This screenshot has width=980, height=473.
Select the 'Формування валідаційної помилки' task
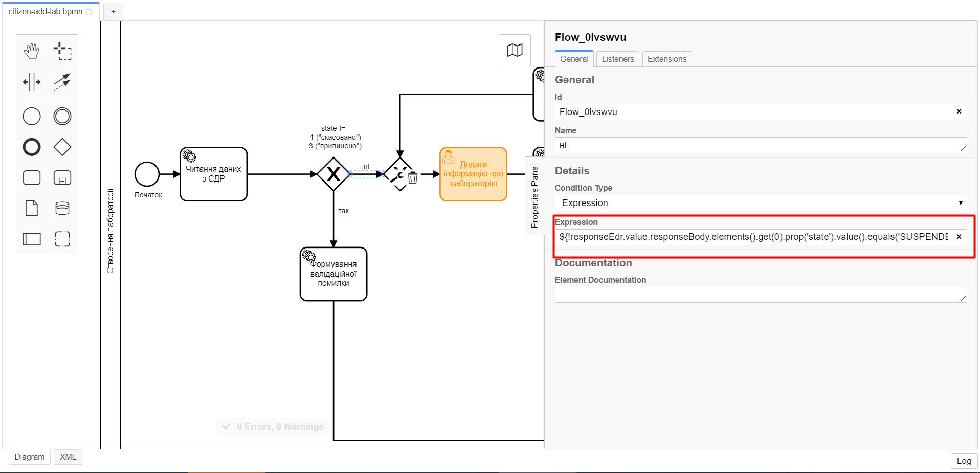(333, 274)
